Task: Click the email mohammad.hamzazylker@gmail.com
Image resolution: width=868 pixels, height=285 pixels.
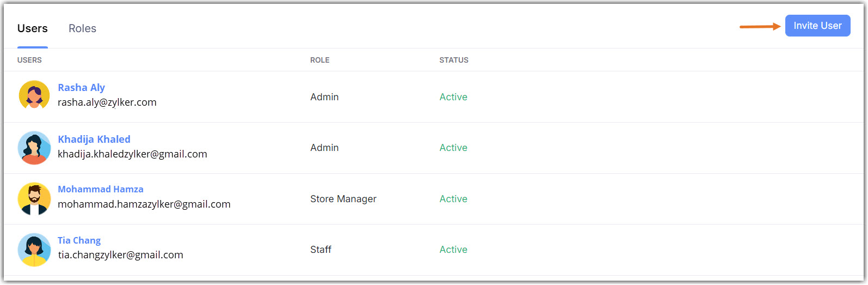Action: click(144, 204)
